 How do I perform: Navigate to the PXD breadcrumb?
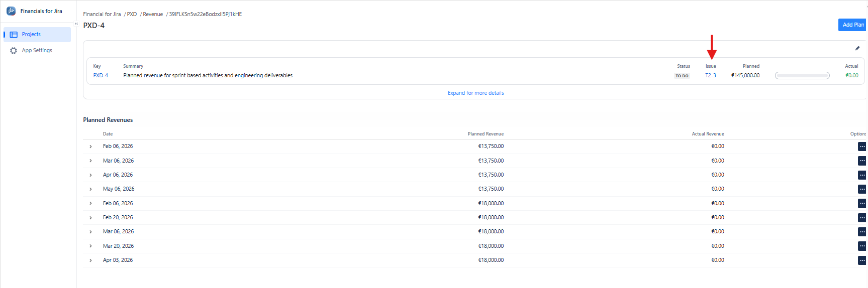coord(132,14)
